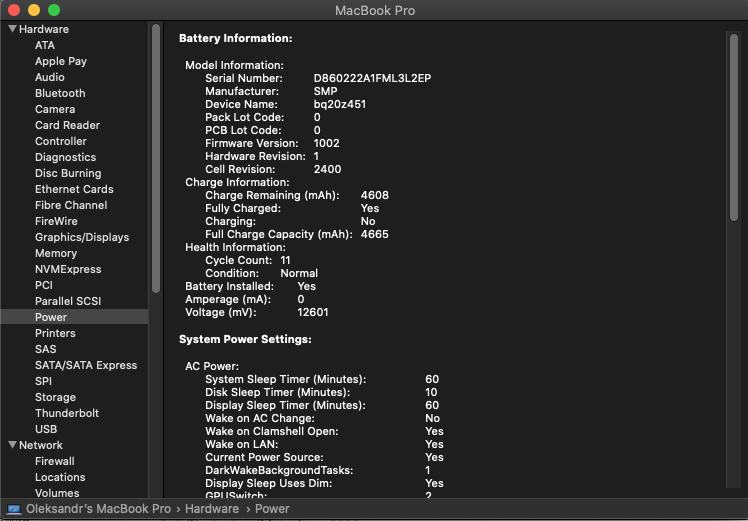Minimize window with the yellow button
The height and width of the screenshot is (521, 748).
pos(34,10)
